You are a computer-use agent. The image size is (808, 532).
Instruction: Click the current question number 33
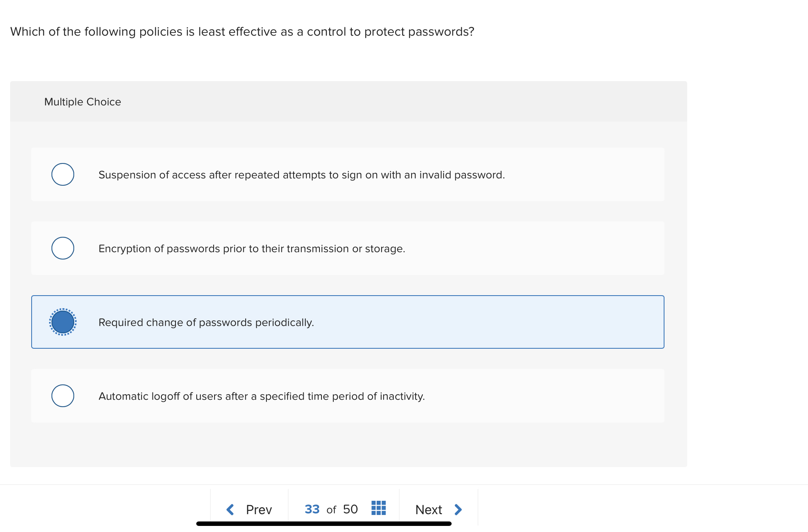coord(312,509)
